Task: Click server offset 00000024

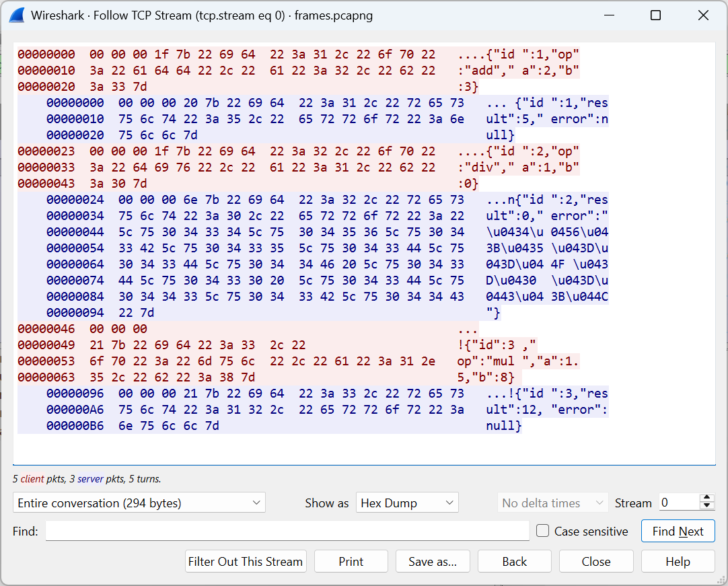Action: (x=75, y=200)
